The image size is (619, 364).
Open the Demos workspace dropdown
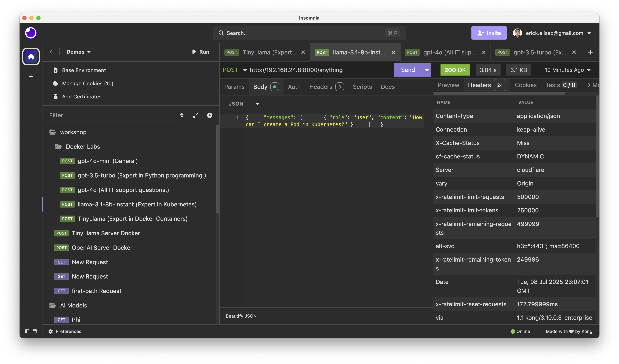click(79, 52)
